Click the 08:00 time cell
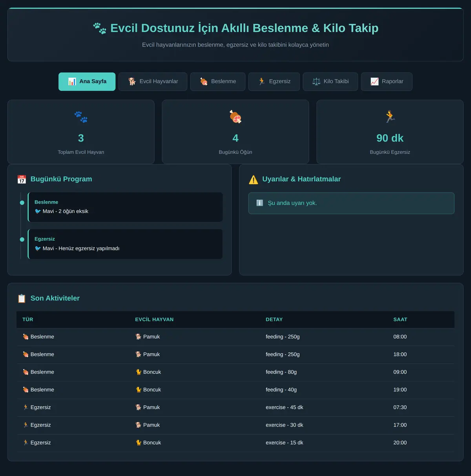Screen dimensions: 471x476 (400, 337)
